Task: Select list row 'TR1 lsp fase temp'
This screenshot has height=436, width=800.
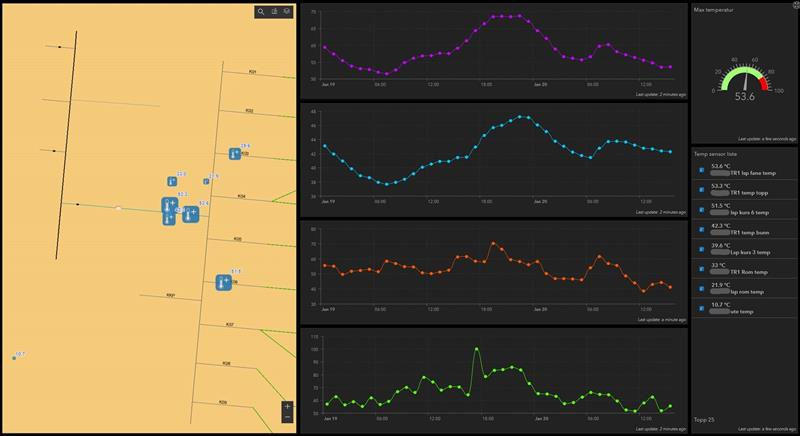Action: tap(744, 170)
